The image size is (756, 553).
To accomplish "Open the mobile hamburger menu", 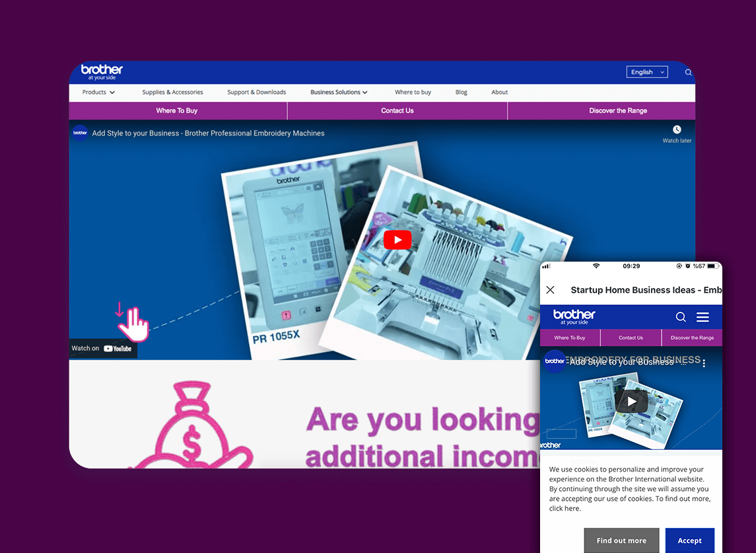I will (x=703, y=317).
